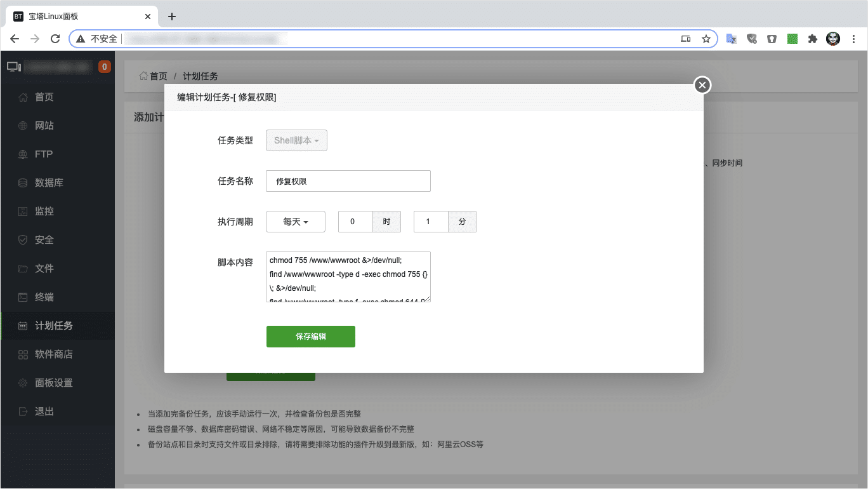868x489 pixels.
Task: Click the script line 'chmod 755 /www/wwwroot &>/dev/null;'
Action: point(336,260)
